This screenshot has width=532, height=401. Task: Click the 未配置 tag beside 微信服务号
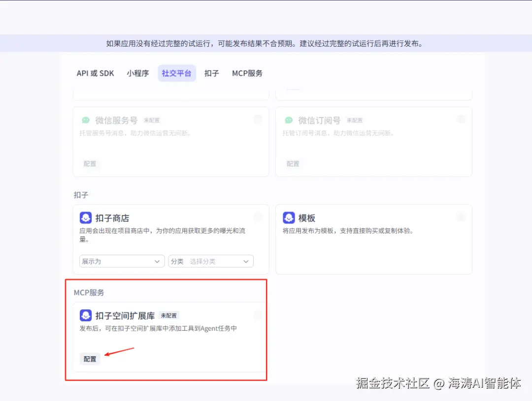tap(152, 121)
